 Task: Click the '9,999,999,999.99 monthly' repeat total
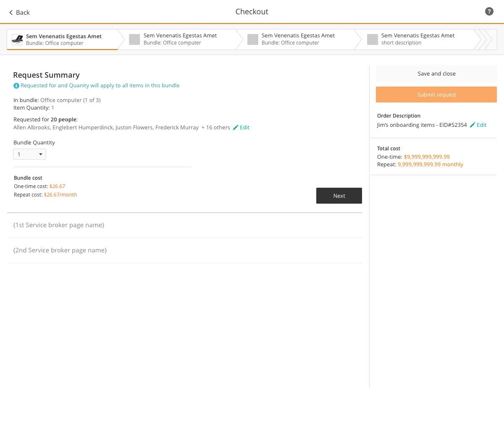coord(430,164)
